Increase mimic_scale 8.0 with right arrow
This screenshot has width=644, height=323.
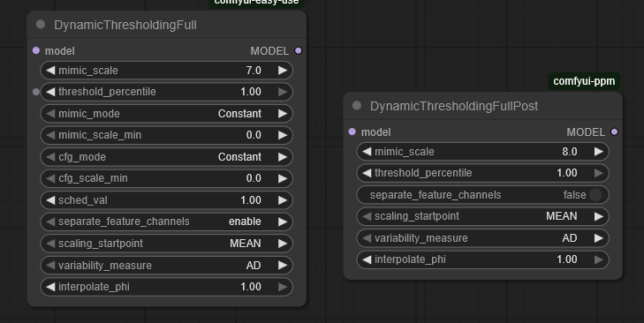coord(599,152)
